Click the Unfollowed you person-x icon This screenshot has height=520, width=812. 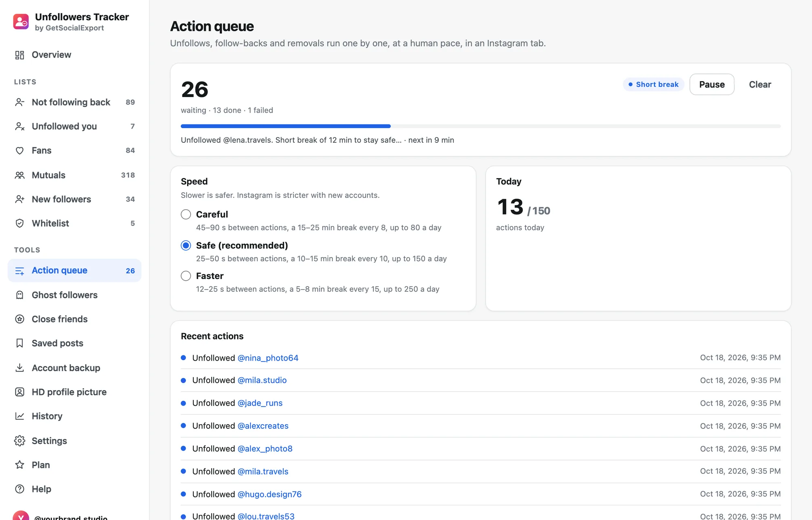tap(19, 127)
